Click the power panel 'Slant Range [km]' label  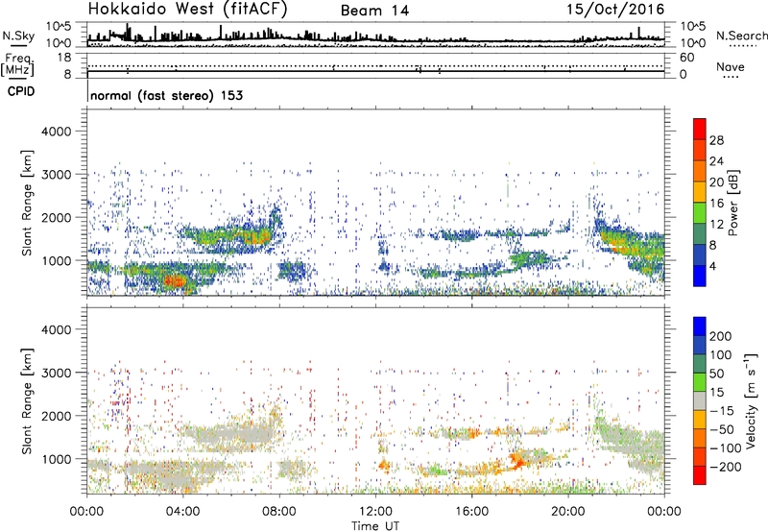27,203
